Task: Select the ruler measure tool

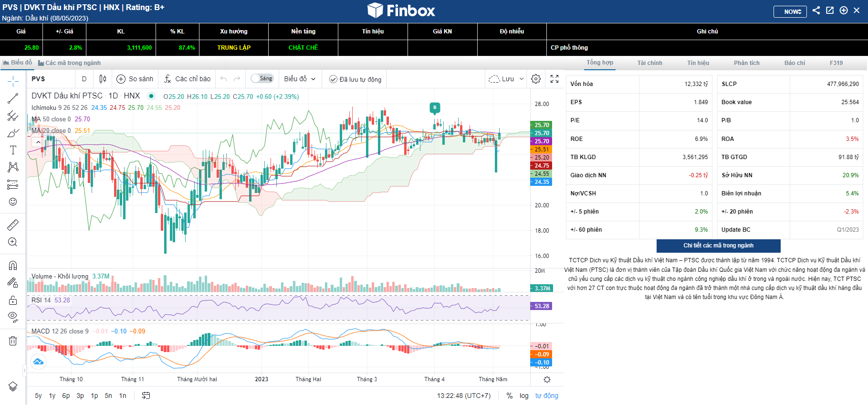Action: (13, 225)
